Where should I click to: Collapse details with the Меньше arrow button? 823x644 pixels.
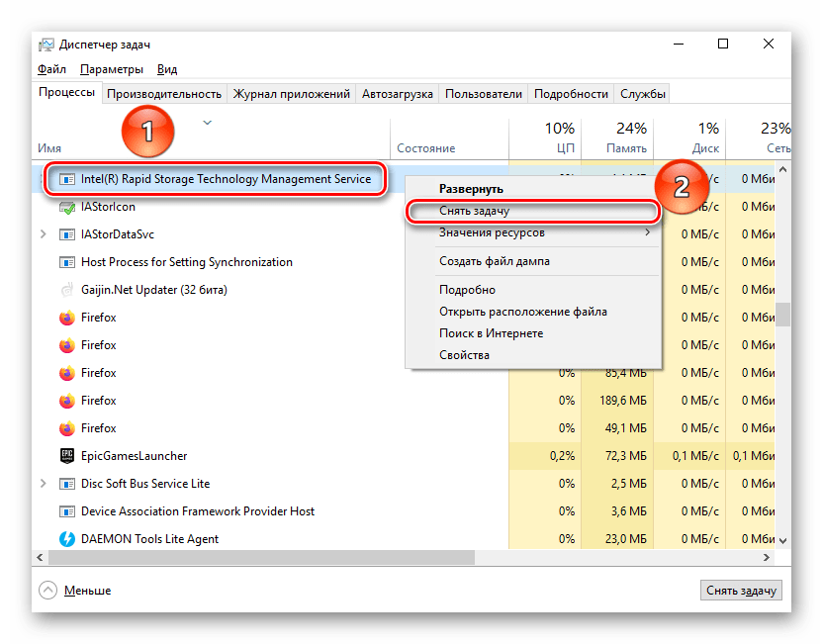(47, 591)
